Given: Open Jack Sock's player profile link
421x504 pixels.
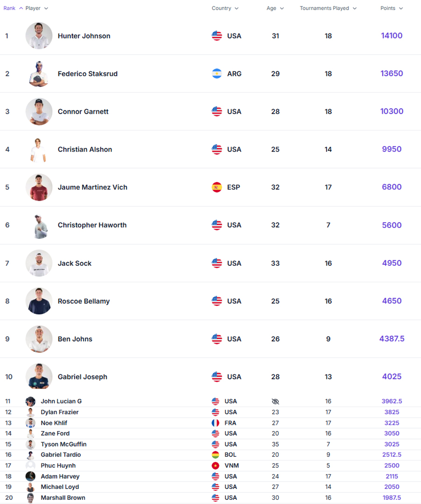Looking at the screenshot, I should tap(74, 263).
